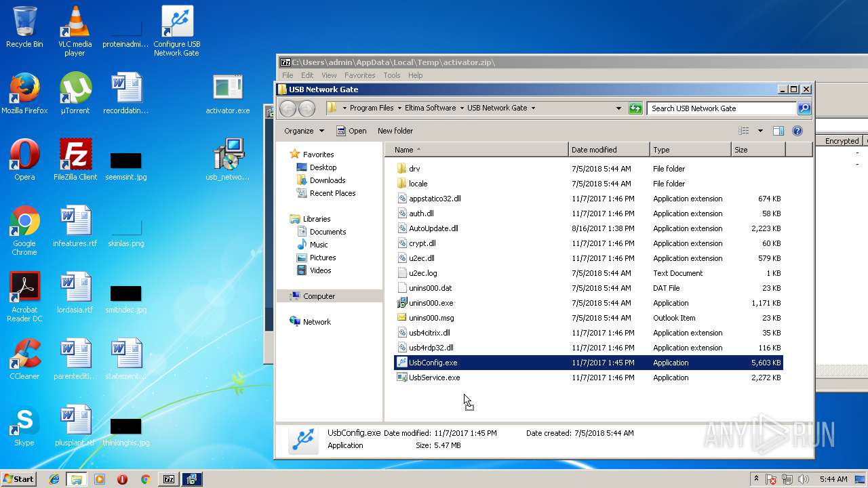Toggle the preview pane button
The height and width of the screenshot is (488, 868).
click(778, 131)
